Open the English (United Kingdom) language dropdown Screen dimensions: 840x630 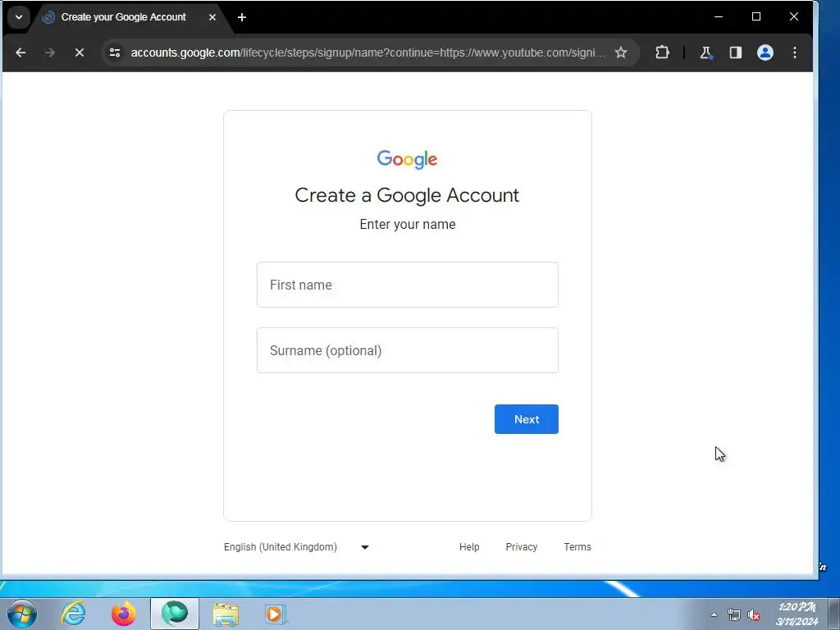(297, 547)
